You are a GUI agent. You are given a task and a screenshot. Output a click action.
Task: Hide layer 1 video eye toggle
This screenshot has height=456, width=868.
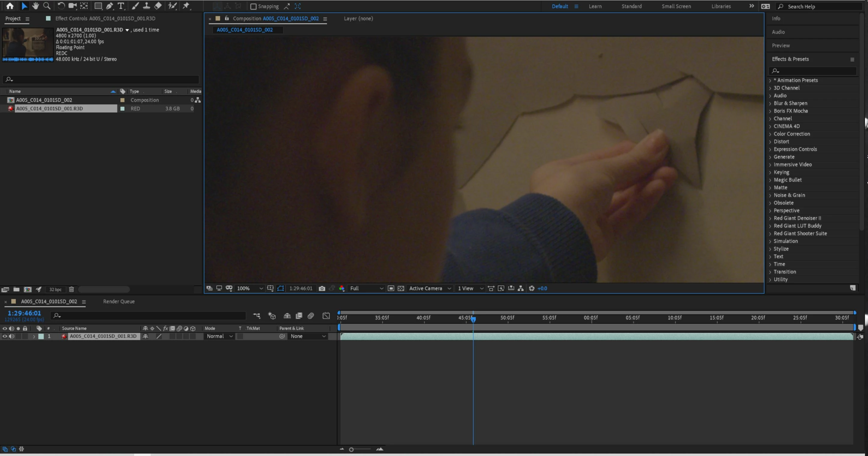tap(5, 336)
